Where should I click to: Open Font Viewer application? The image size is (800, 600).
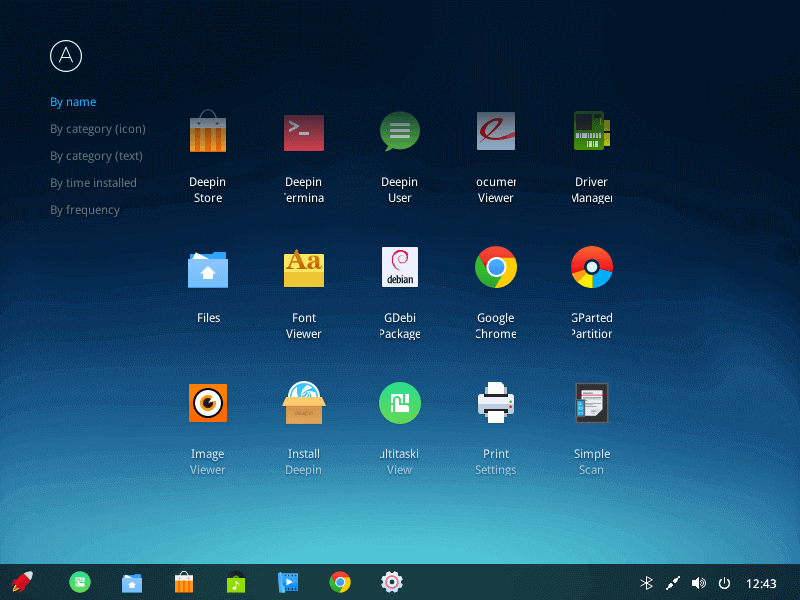coord(304,268)
